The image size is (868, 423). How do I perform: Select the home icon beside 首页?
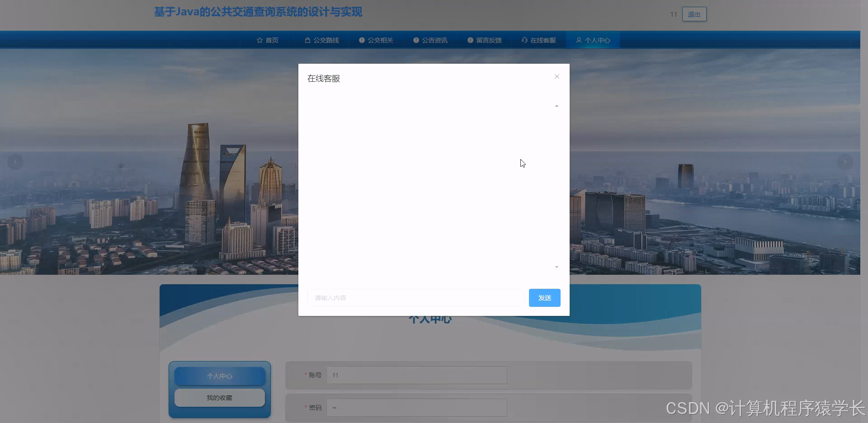coord(259,40)
